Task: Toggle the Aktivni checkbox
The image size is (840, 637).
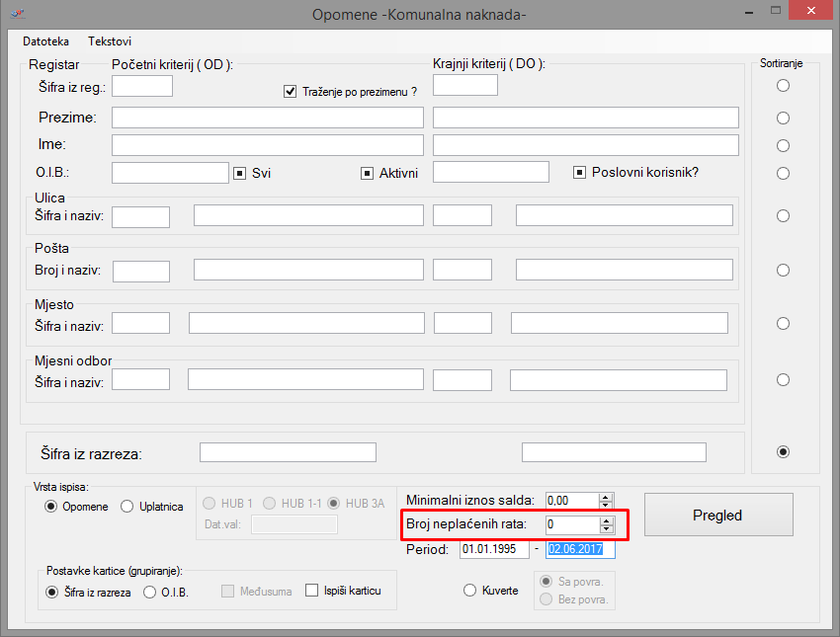Action: 367,173
